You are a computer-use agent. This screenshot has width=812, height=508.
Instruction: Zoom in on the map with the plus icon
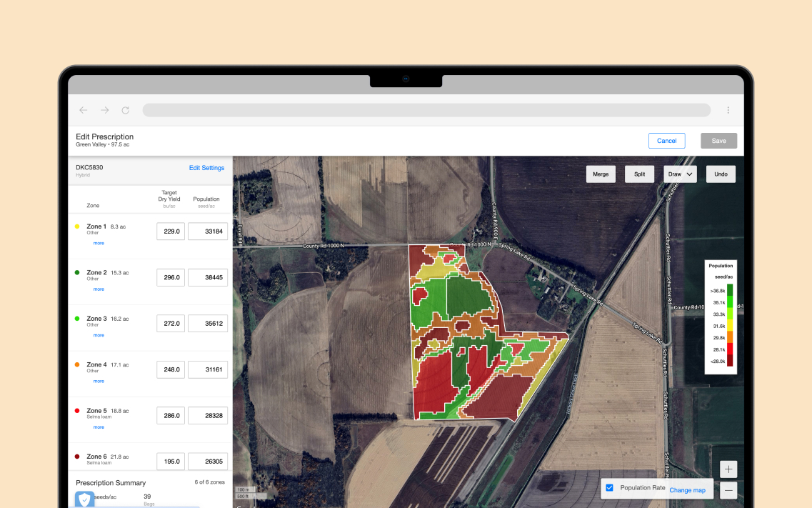[x=728, y=469]
